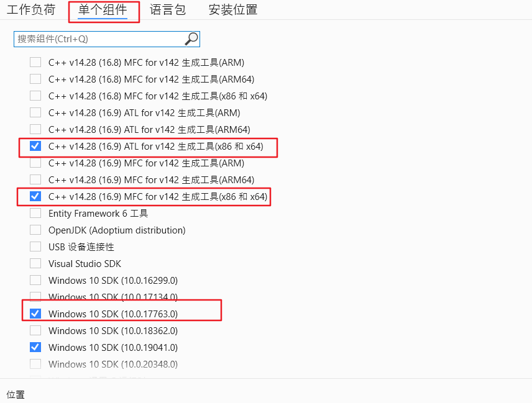Click the 'Windows 10 SDK (10.0.19041.0)' label
This screenshot has height=403, width=532.
[x=113, y=348]
